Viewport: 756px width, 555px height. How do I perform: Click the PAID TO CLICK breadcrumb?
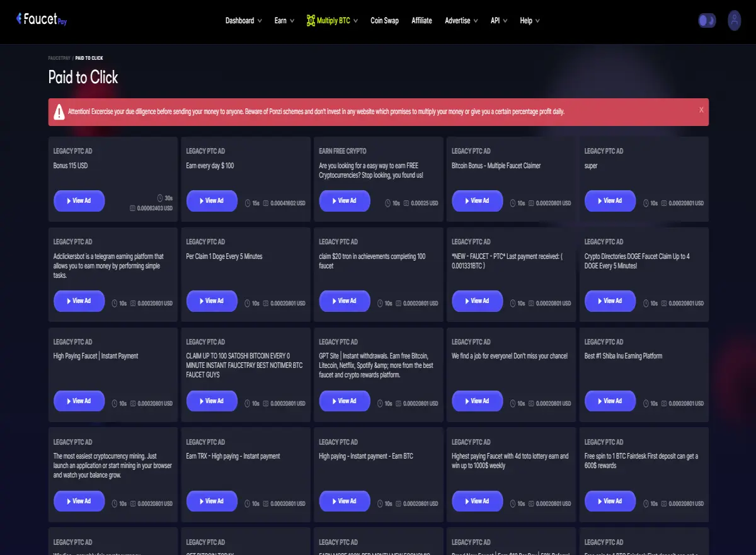click(x=89, y=58)
